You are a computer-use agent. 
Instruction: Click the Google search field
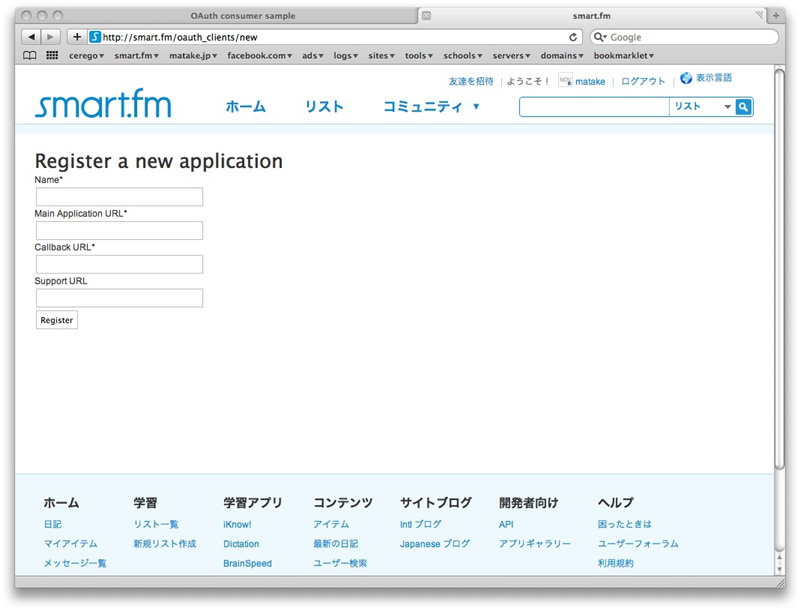pyautogui.click(x=684, y=37)
